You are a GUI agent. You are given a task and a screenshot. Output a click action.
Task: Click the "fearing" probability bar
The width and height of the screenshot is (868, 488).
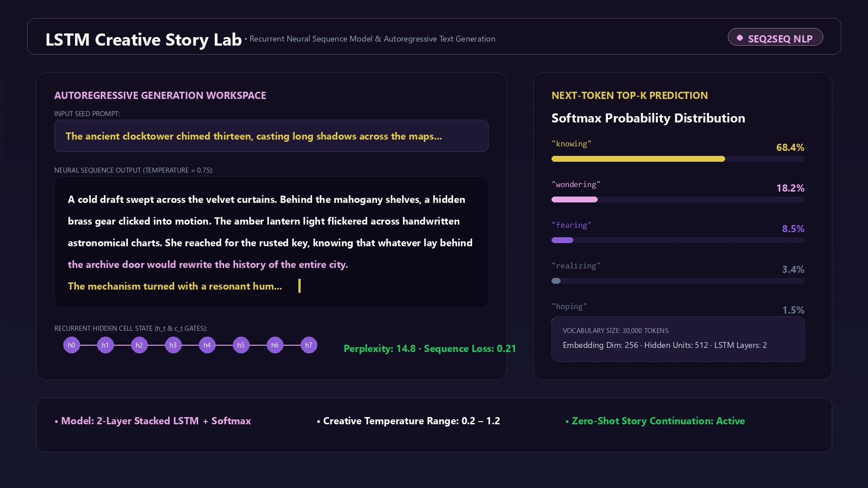coord(678,240)
